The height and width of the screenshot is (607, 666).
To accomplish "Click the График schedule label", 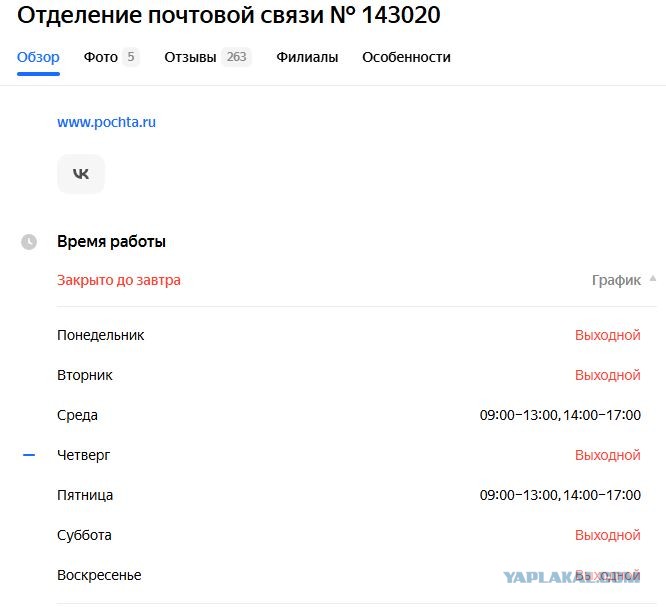I will 616,280.
